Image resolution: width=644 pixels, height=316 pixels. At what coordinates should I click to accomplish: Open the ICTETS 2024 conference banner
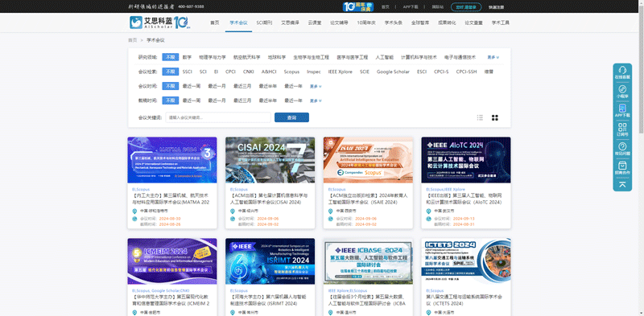click(x=466, y=261)
